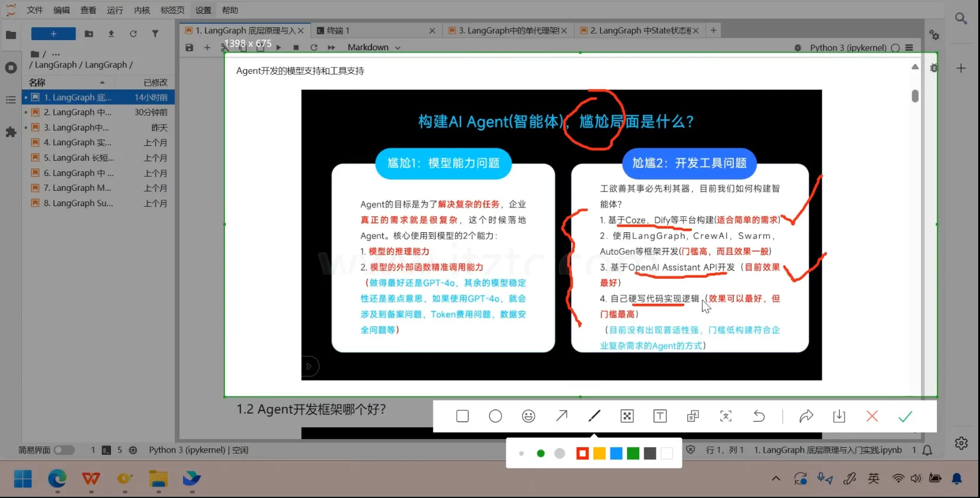Open the 运行 menu

[115, 10]
